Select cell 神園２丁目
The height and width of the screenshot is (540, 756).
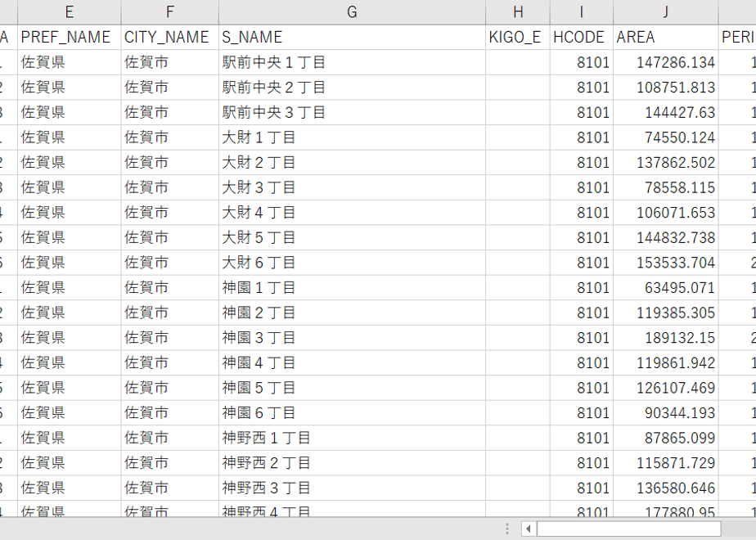click(x=352, y=313)
